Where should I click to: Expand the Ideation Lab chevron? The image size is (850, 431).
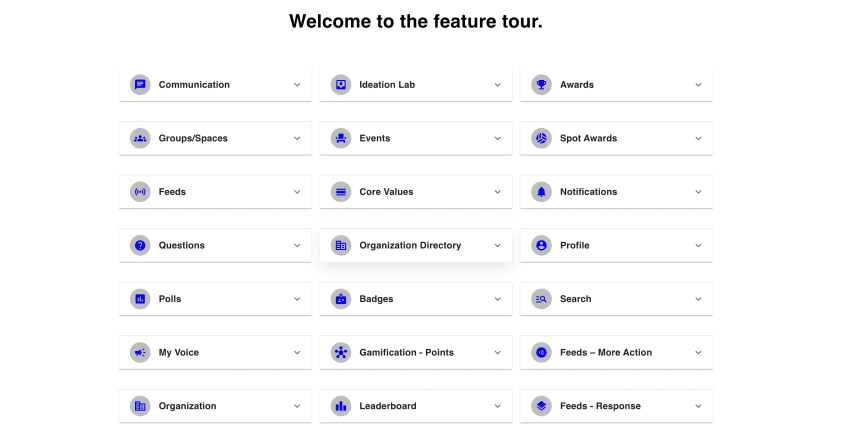[497, 85]
